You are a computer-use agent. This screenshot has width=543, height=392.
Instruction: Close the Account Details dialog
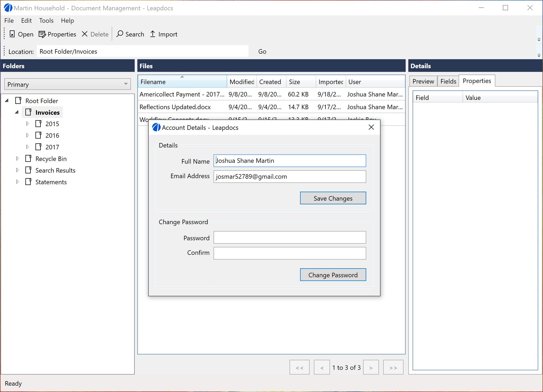point(371,127)
